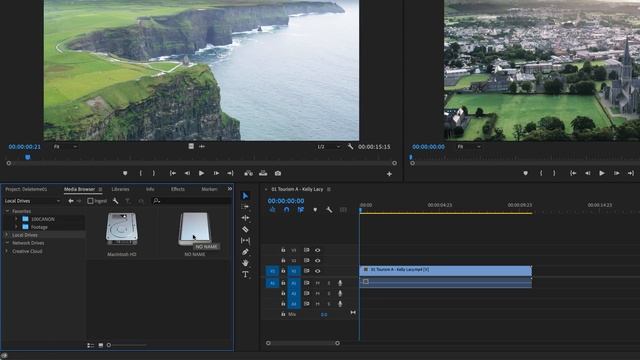Open Local Drives dropdown in Media Browser
640x360 pixels.
click(x=32, y=201)
